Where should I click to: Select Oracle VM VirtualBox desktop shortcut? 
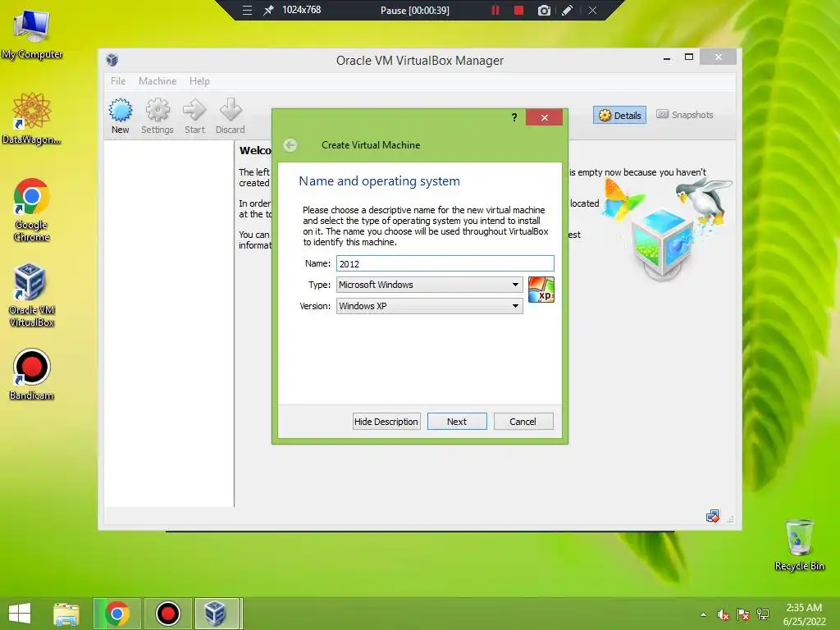[32, 294]
